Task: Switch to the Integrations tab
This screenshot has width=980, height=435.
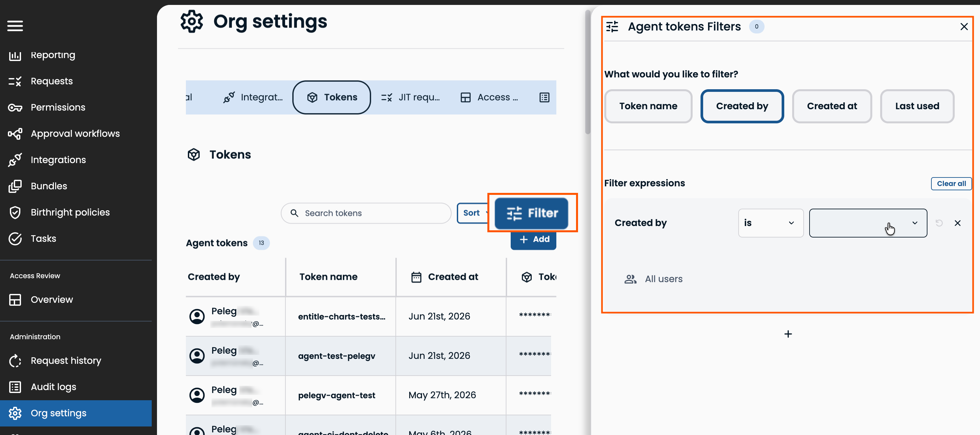Action: pyautogui.click(x=253, y=97)
